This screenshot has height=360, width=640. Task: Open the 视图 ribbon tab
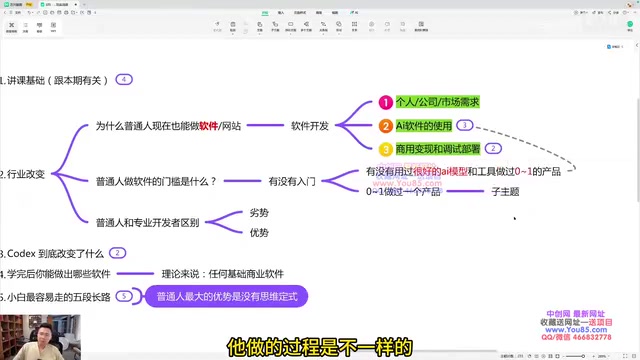pyautogui.click(x=335, y=13)
